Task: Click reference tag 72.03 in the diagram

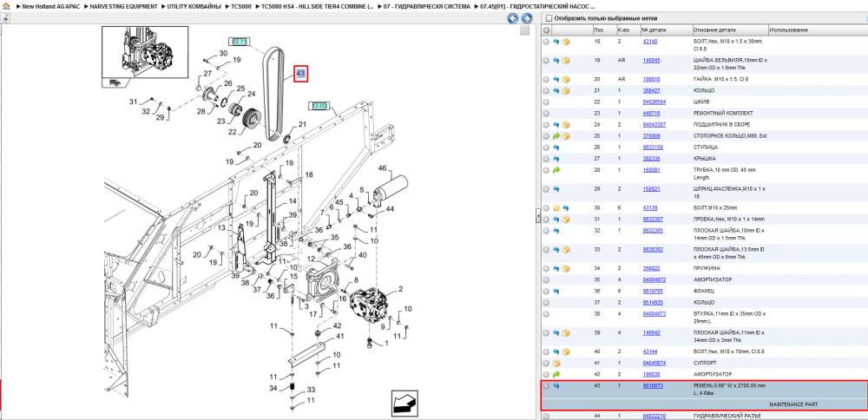Action: click(319, 105)
